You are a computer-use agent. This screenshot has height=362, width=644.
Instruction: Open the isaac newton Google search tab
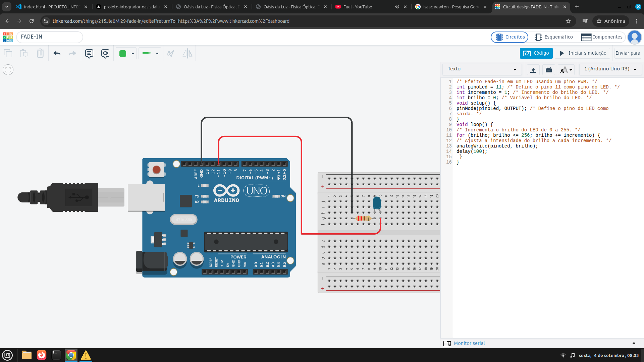click(x=450, y=7)
